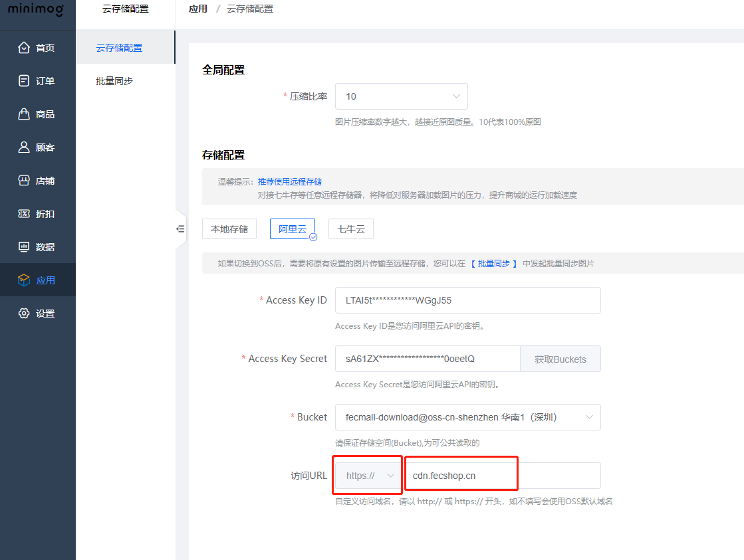The image size is (744, 560).
Task: Click hint text Access Key ID是您访问阿里云API的密钥
Action: pyautogui.click(x=410, y=326)
